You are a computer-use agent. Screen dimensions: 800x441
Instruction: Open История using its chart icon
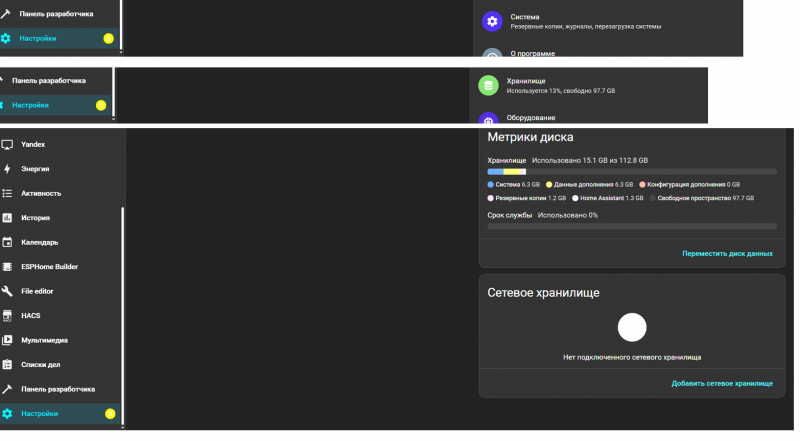(x=7, y=217)
